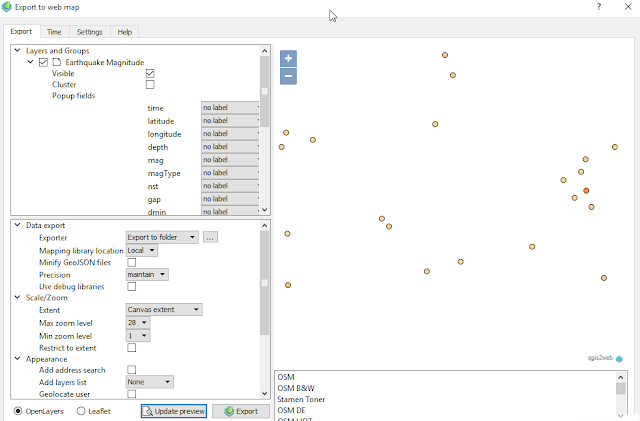Click the layers tree scrollbar thumb
Screen dimensions: 640x421
point(264,91)
